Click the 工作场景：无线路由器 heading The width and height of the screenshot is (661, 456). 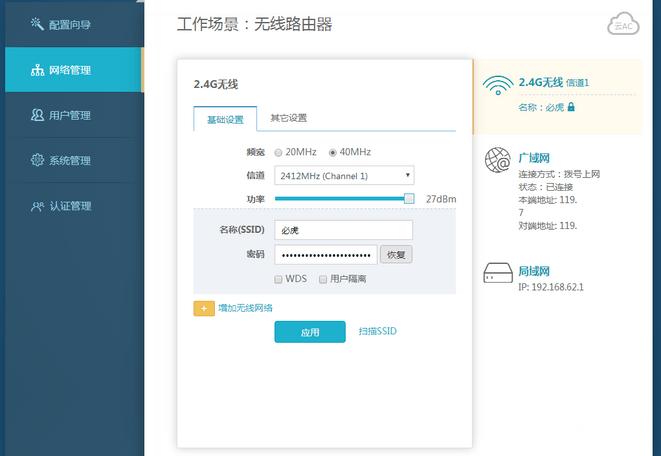254,24
